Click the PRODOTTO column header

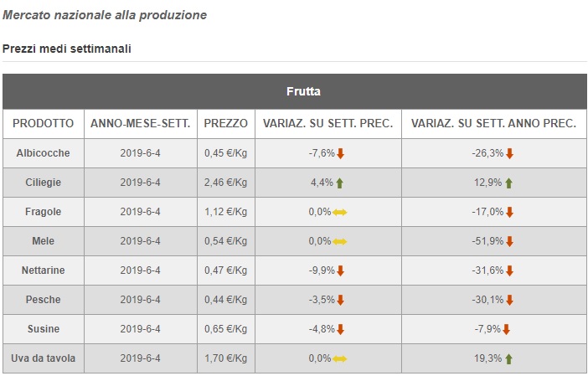tap(44, 123)
